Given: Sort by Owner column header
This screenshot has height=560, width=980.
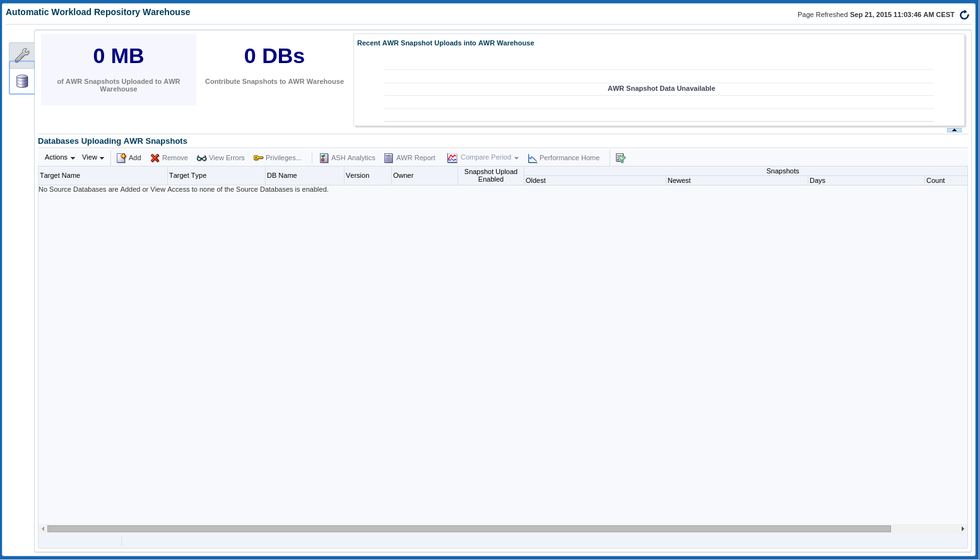Looking at the screenshot, I should [425, 175].
